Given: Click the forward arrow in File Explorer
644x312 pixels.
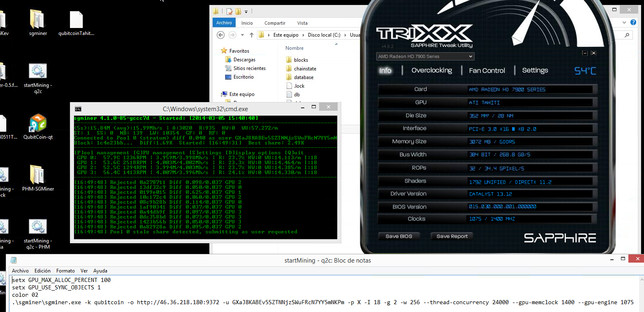Looking at the screenshot, I should pyautogui.click(x=232, y=35).
